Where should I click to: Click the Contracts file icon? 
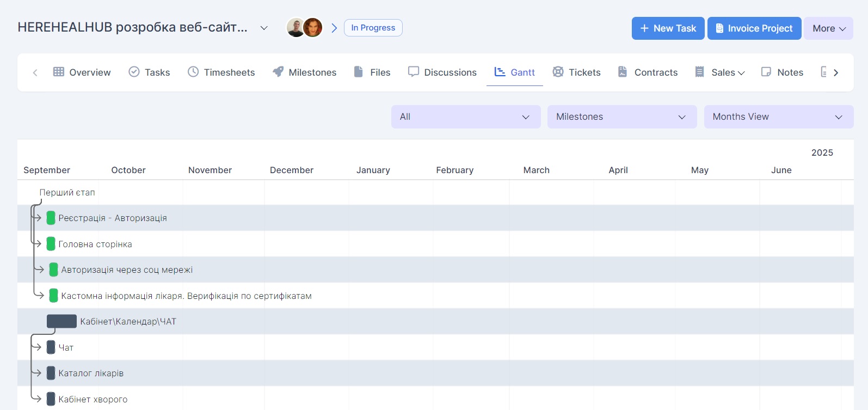point(623,72)
